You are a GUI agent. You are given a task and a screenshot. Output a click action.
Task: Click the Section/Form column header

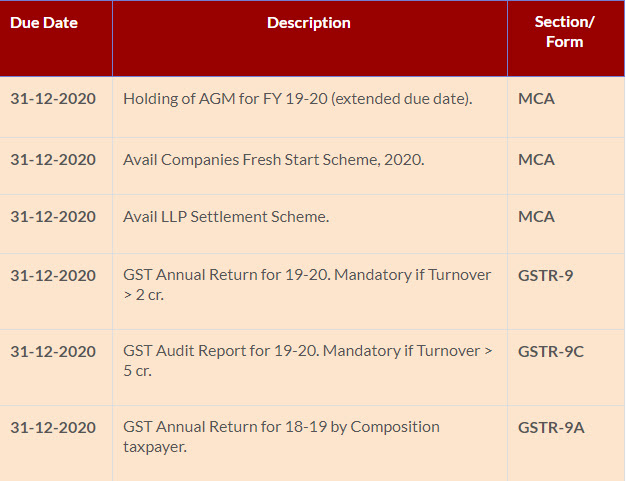click(564, 32)
